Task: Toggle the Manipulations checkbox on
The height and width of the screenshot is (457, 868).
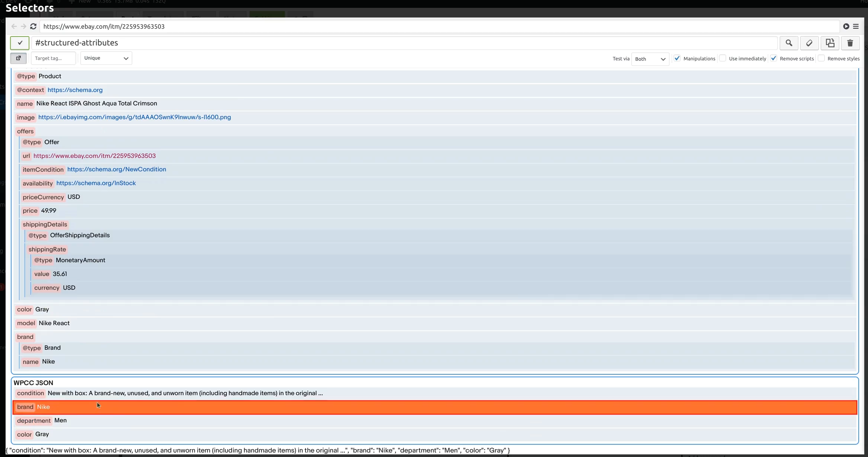Action: (x=677, y=58)
